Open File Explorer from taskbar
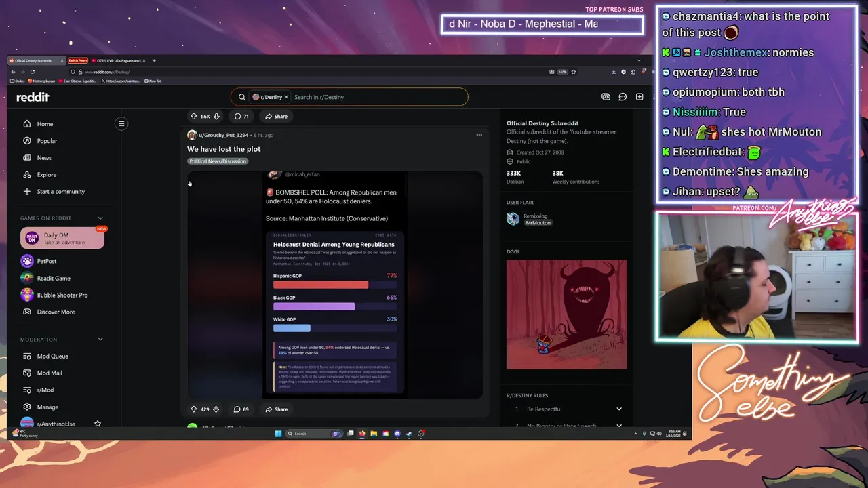This screenshot has height=488, width=868. click(374, 434)
